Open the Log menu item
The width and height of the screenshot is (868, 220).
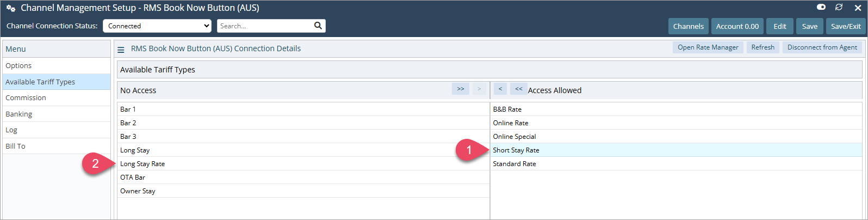57,130
